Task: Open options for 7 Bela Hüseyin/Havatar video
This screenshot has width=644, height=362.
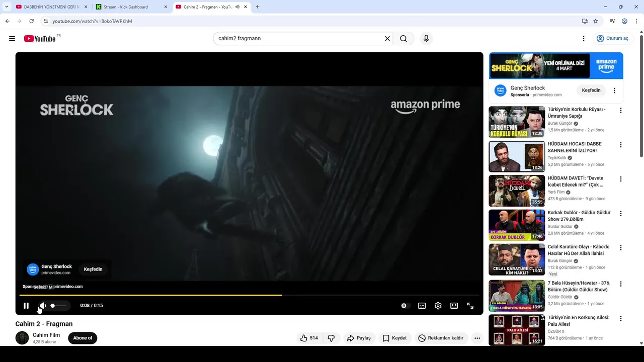Action: [x=621, y=284]
